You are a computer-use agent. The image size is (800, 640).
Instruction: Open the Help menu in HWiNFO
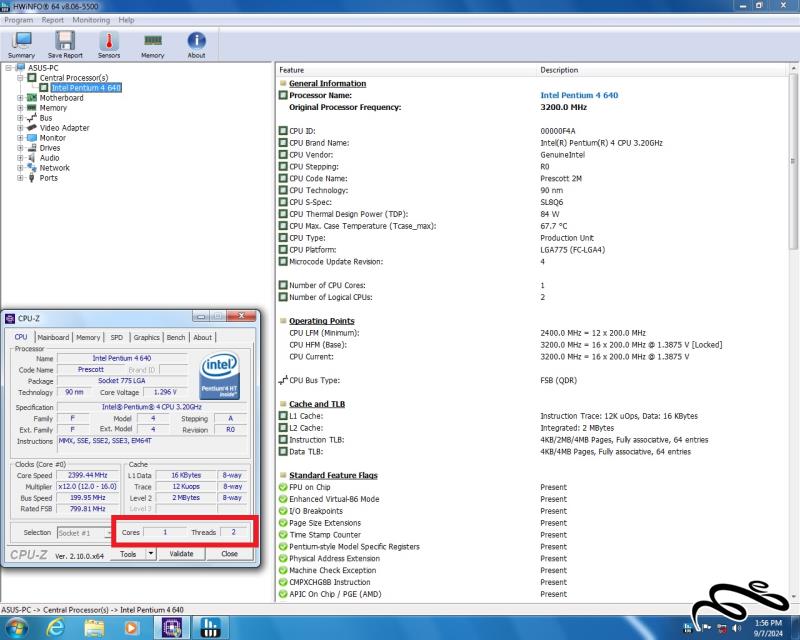click(x=126, y=20)
